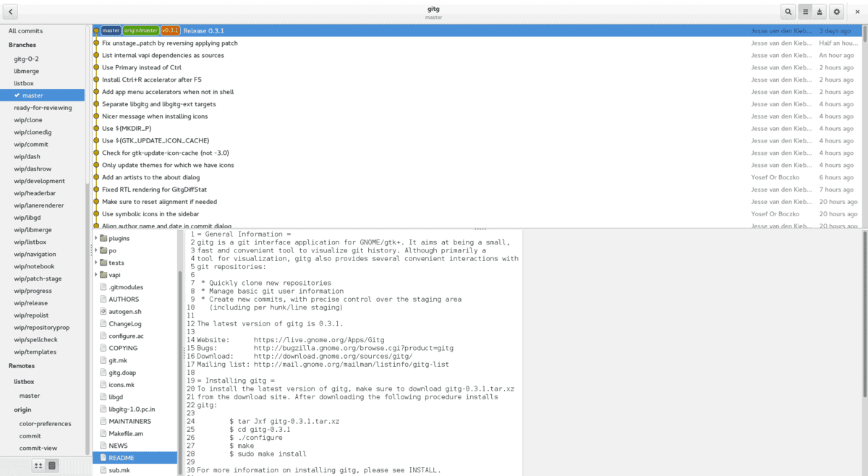Select commit 'List internal vapi dependencies as sources'

tap(477, 56)
